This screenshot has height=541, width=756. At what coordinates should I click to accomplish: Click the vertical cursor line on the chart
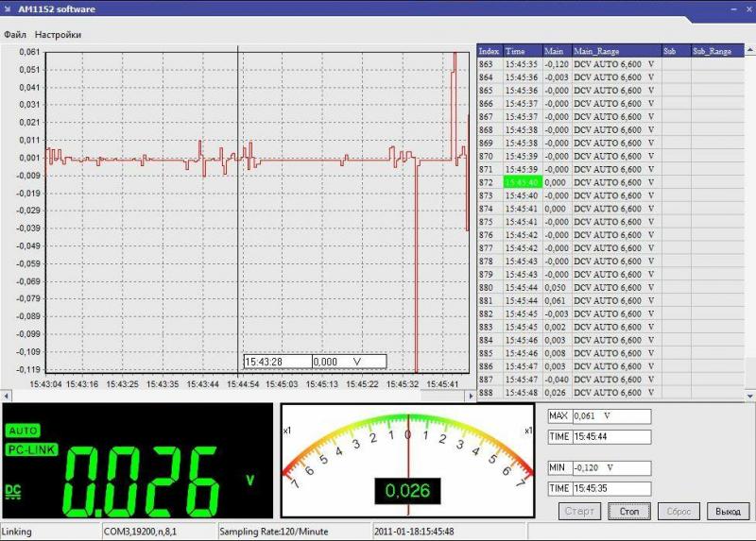tap(238, 212)
